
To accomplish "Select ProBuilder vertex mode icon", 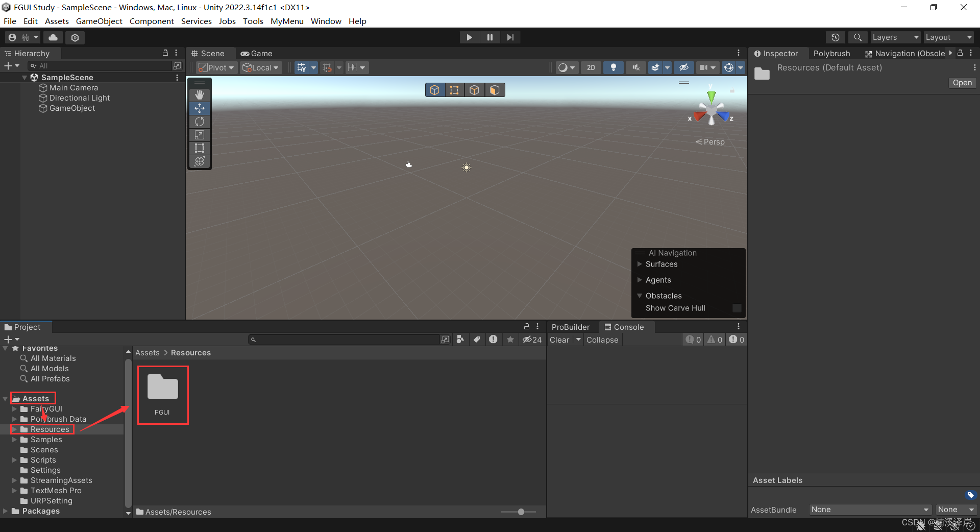I will [x=454, y=90].
